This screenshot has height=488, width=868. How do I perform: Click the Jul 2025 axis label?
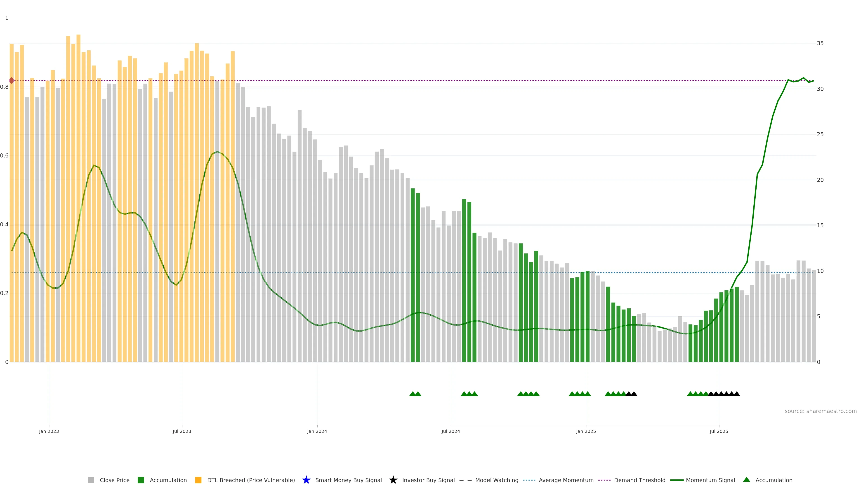pos(719,431)
